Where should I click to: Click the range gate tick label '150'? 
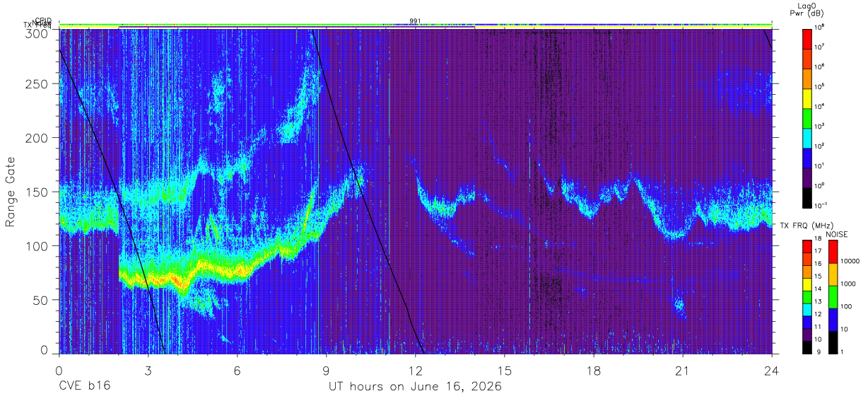point(37,192)
